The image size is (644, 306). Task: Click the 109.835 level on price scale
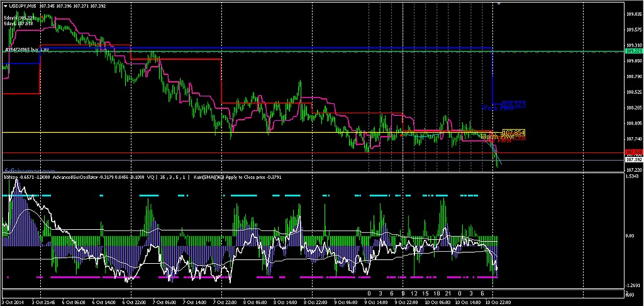coord(633,13)
